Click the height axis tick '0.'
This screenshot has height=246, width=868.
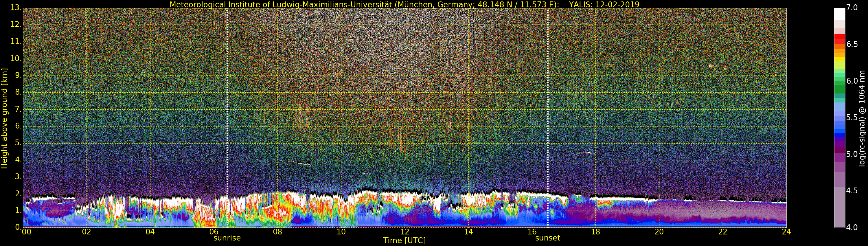(18, 227)
